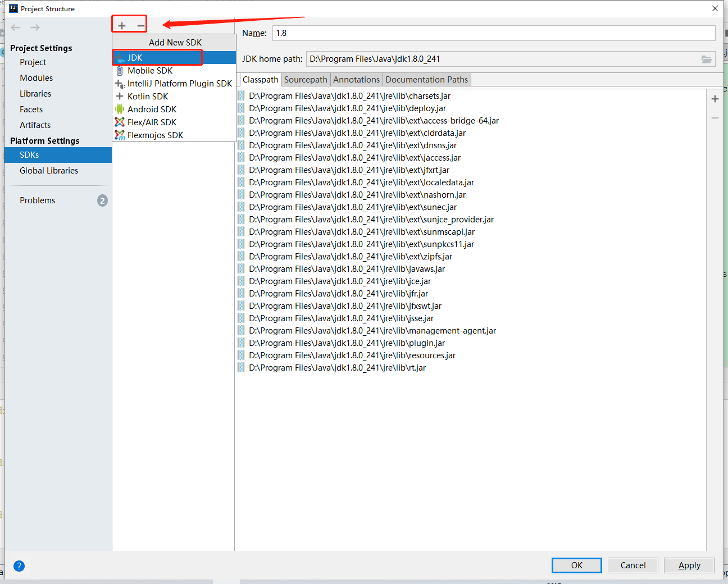This screenshot has width=728, height=584.
Task: Select javaws.jar classpath entry
Action: 471,269
